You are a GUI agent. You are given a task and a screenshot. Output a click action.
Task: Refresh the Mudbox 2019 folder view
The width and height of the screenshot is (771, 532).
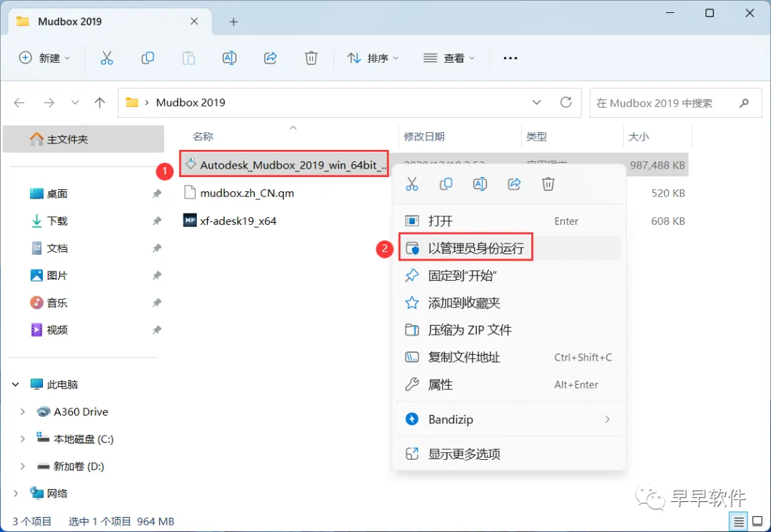[x=566, y=102]
